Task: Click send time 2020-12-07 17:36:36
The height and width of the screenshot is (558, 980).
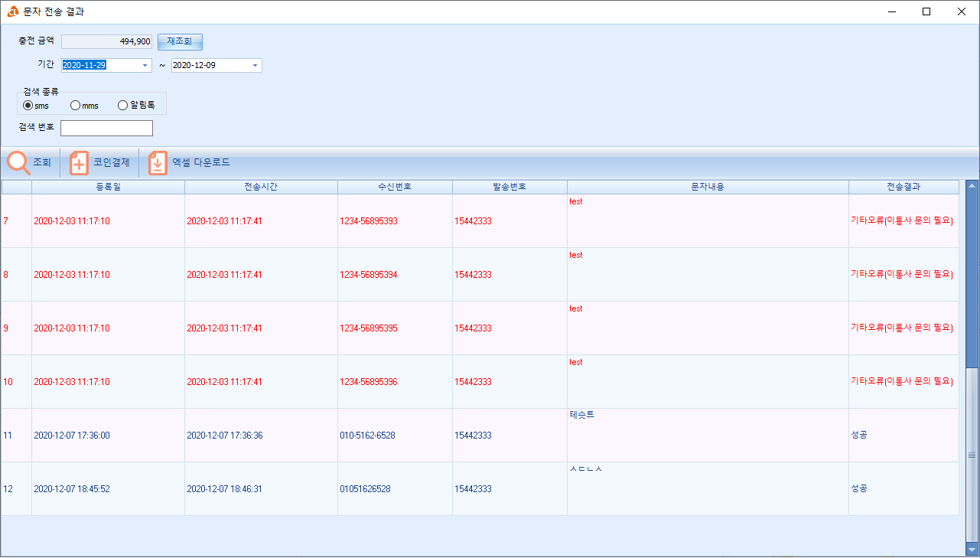Action: click(225, 436)
